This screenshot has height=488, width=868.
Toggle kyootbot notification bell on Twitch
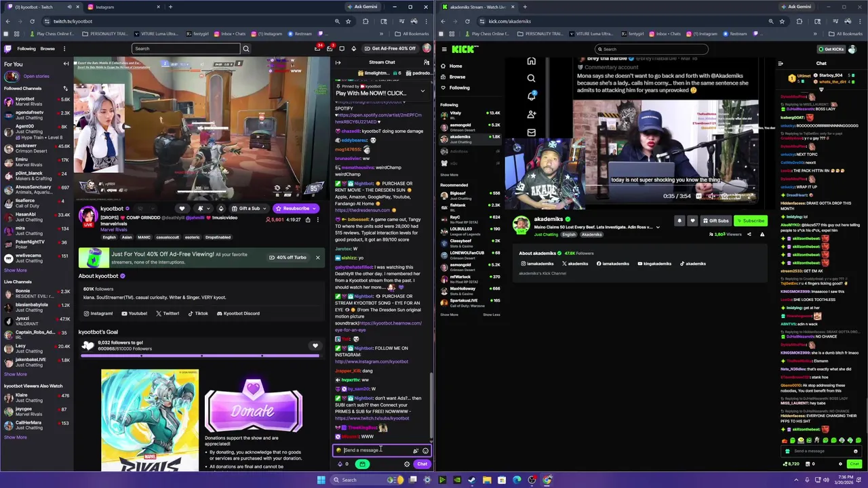[200, 209]
